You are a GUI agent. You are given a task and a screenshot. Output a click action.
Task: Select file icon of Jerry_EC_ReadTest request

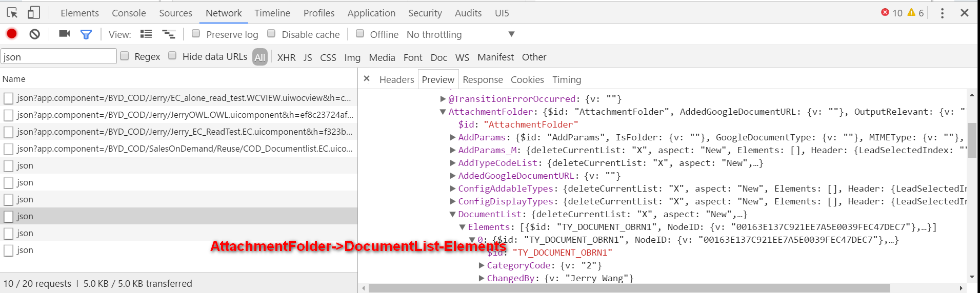[8, 132]
